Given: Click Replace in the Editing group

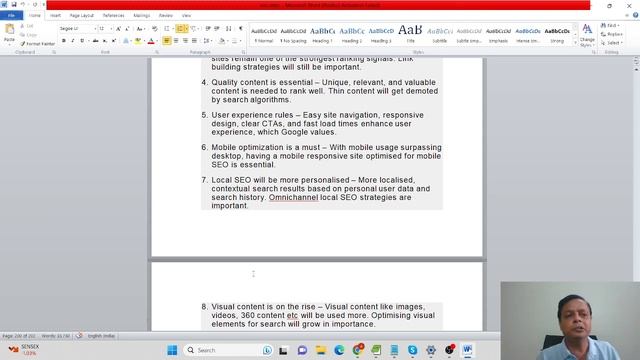Looking at the screenshot, I should pyautogui.click(x=612, y=34).
